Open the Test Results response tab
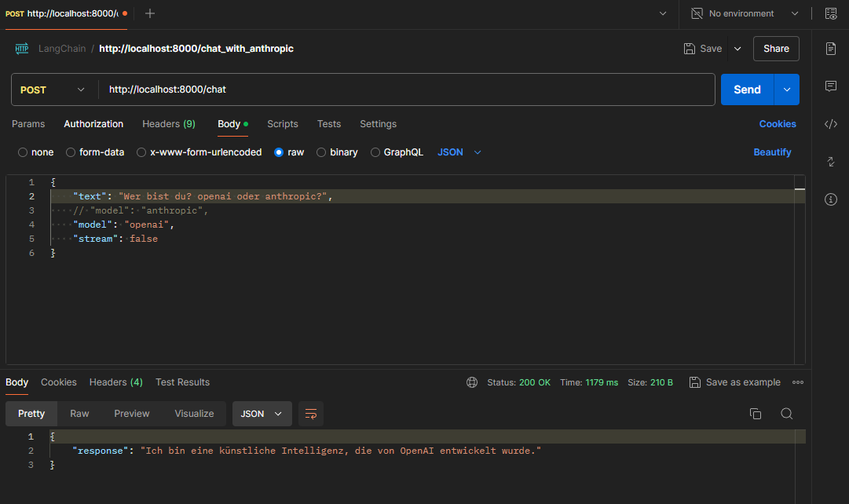This screenshot has width=849, height=504. click(182, 382)
